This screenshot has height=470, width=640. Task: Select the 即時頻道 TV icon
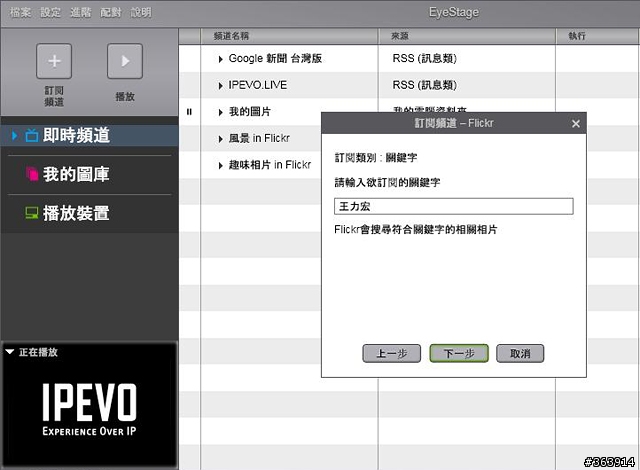tap(32, 135)
